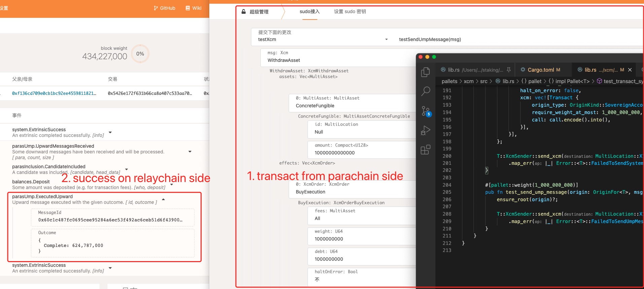This screenshot has width=644, height=289.
Task: Open the Wiki link
Action: (193, 8)
